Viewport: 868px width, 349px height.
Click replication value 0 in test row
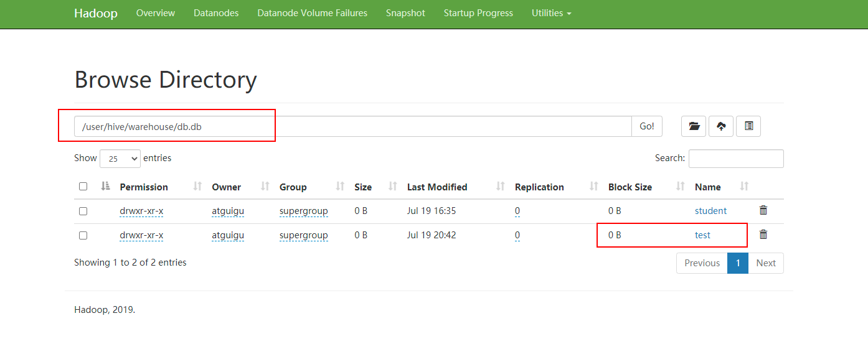click(517, 235)
